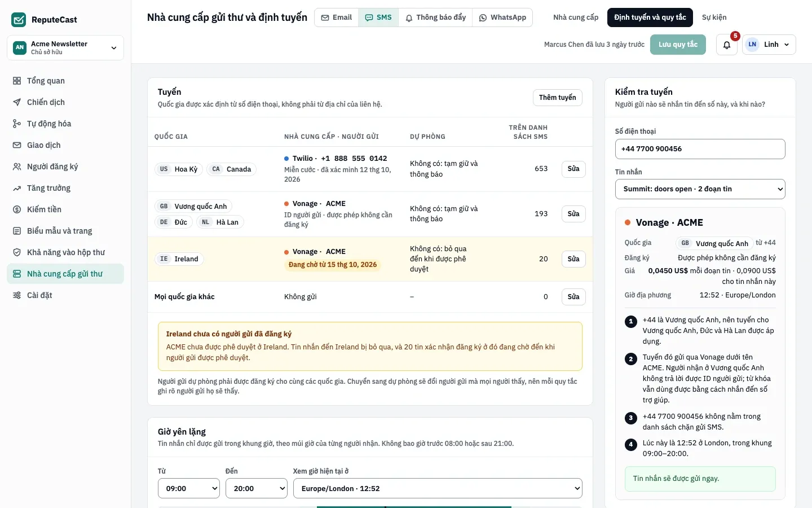The height and width of the screenshot is (508, 812).
Task: Select the Người đăng ký people icon
Action: click(x=17, y=167)
